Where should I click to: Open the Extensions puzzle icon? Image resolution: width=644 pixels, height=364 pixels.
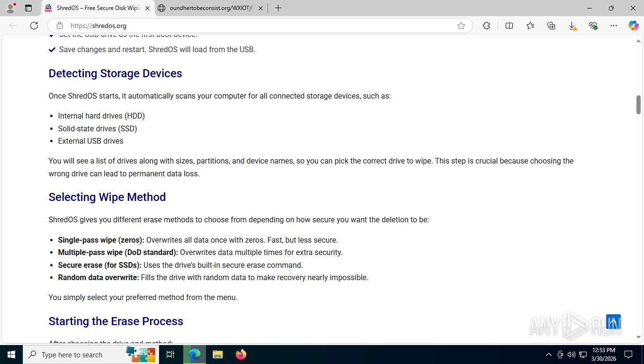[x=486, y=26]
